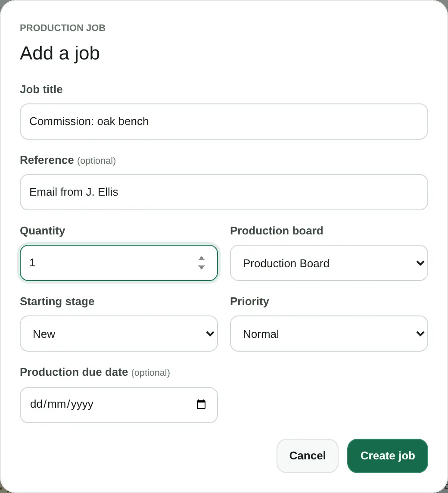Click the Production board label
Image resolution: width=448 pixels, height=493 pixels.
(x=277, y=231)
